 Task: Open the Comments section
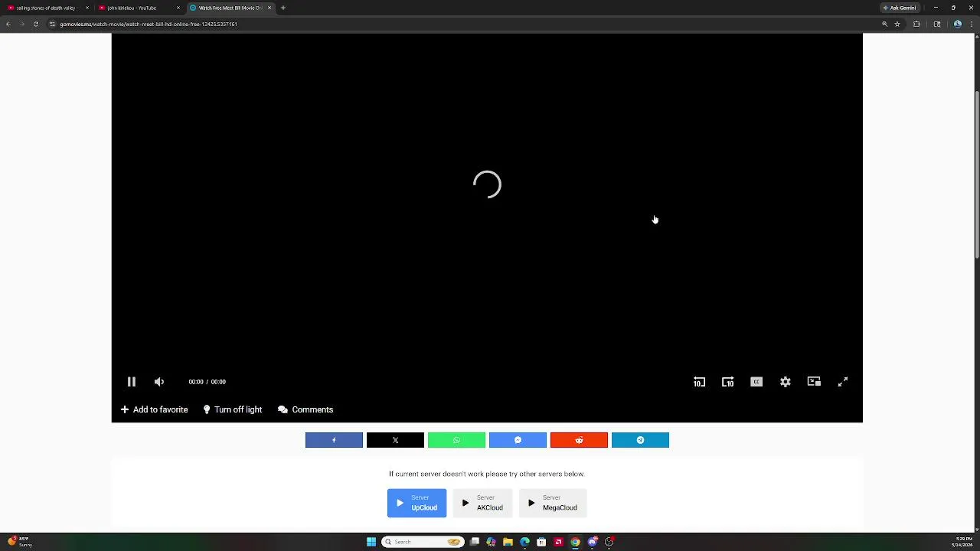(305, 409)
